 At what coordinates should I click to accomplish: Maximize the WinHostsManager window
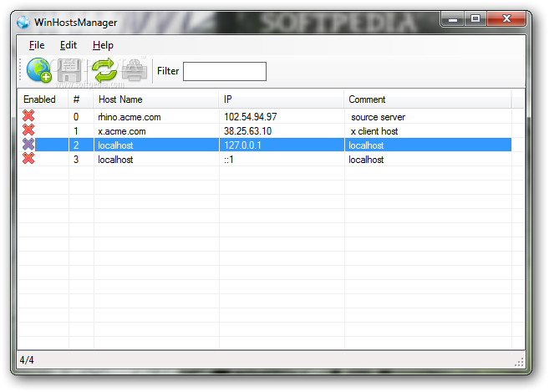[x=475, y=18]
